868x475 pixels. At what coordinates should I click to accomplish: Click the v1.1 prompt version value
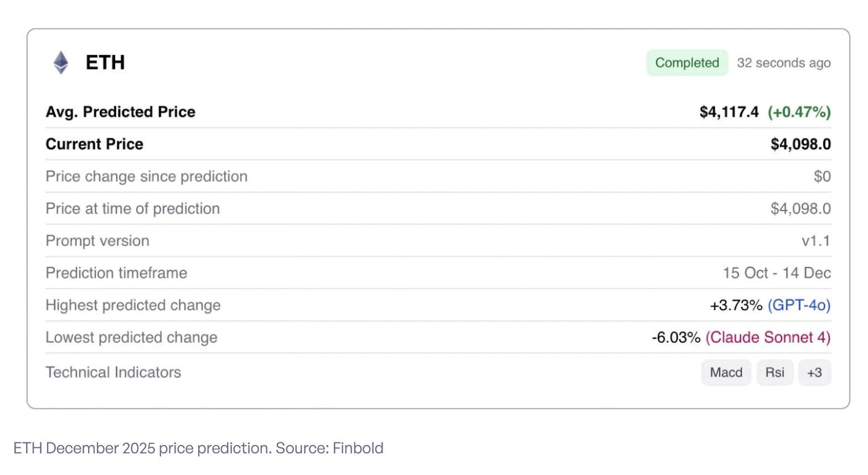coord(816,241)
